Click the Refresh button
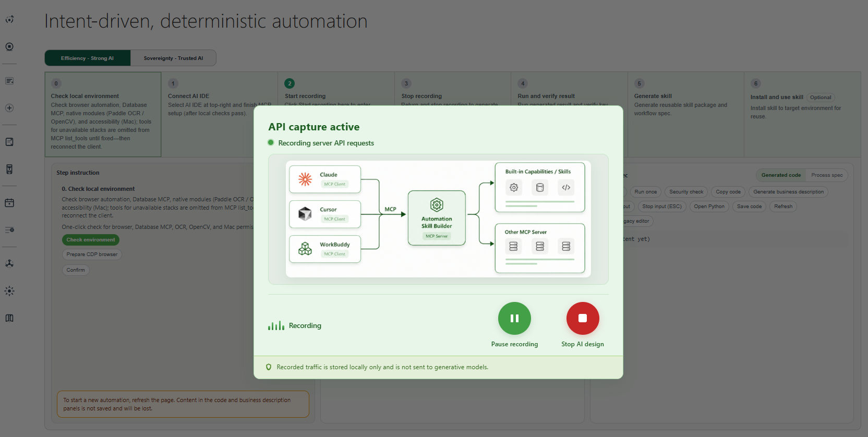 coord(783,207)
